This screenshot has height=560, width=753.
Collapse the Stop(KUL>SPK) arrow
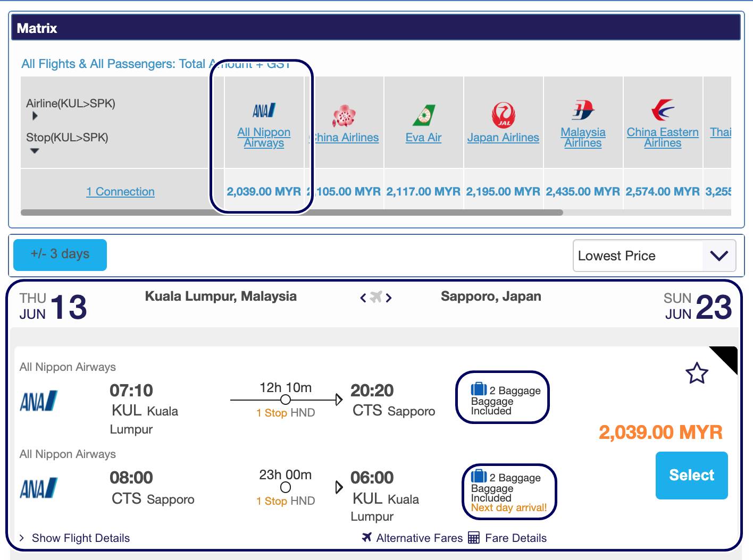(35, 151)
